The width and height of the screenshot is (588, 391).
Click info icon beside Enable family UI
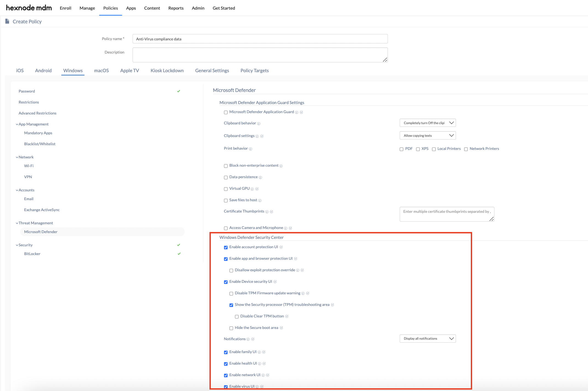[259, 352]
